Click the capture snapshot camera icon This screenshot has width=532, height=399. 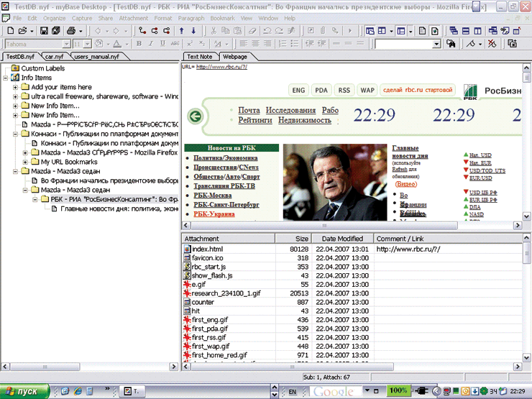coord(513,44)
